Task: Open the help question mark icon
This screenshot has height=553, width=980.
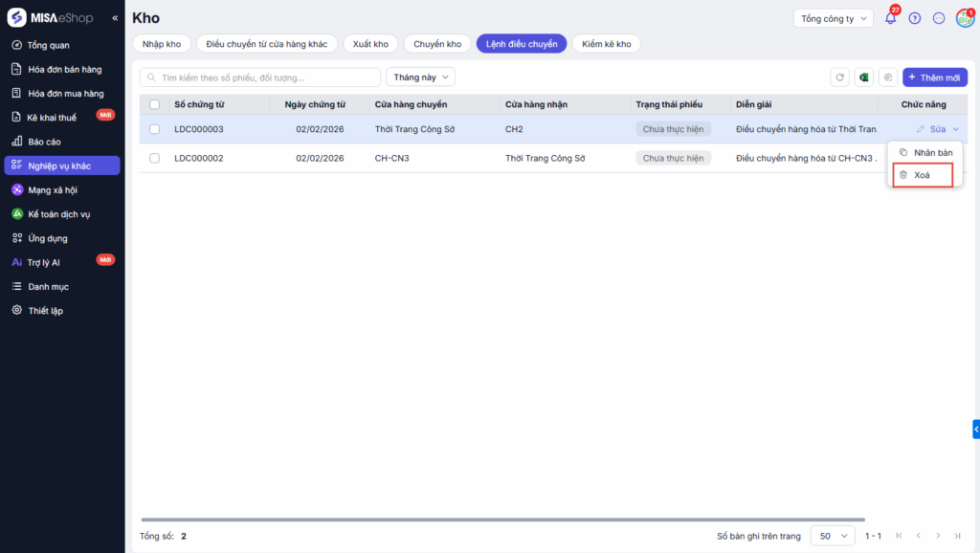Action: [x=915, y=18]
